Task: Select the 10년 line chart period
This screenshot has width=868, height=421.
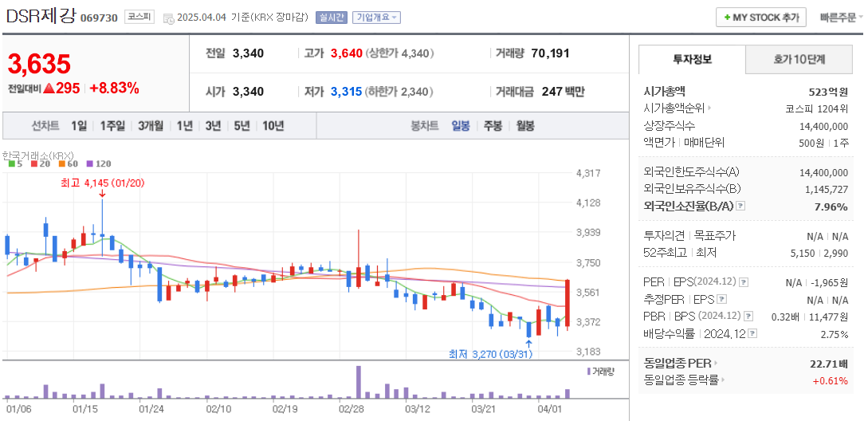Action: point(273,126)
